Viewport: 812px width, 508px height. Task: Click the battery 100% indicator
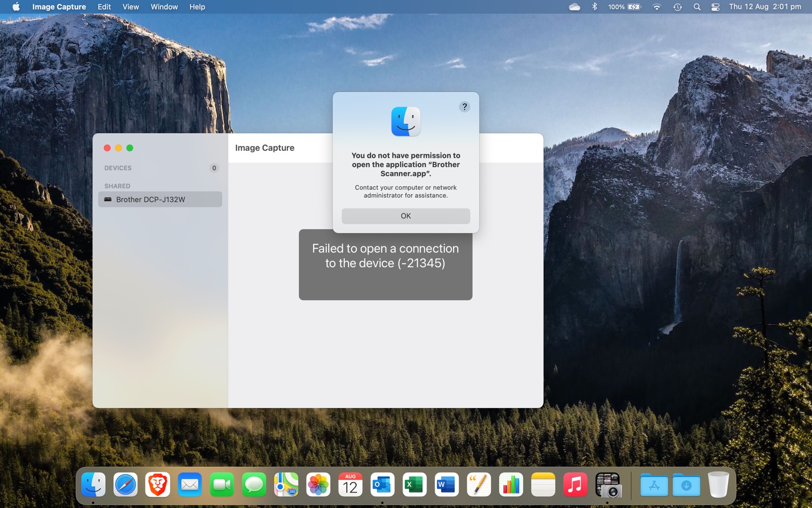click(x=625, y=7)
